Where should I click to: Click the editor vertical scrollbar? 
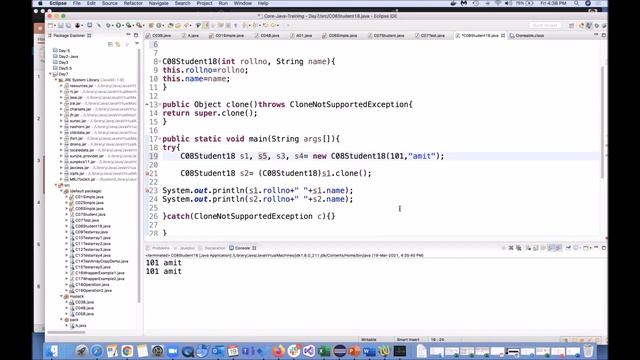point(602,122)
